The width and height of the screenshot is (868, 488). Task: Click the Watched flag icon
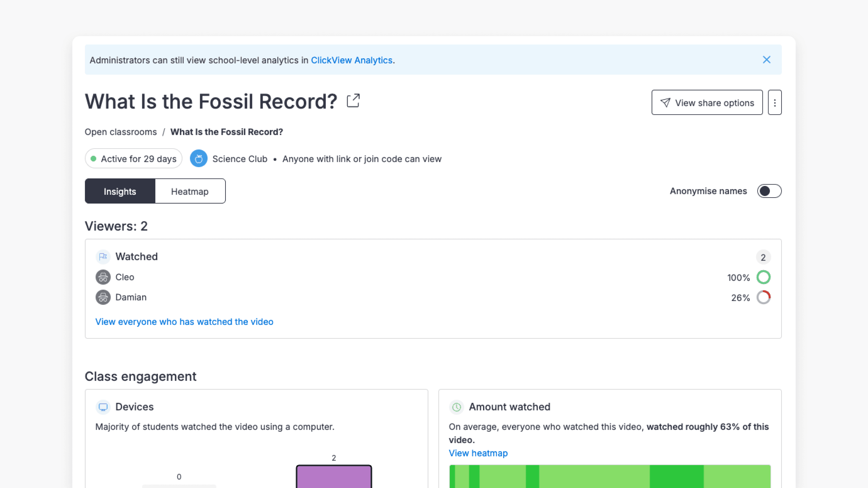103,257
